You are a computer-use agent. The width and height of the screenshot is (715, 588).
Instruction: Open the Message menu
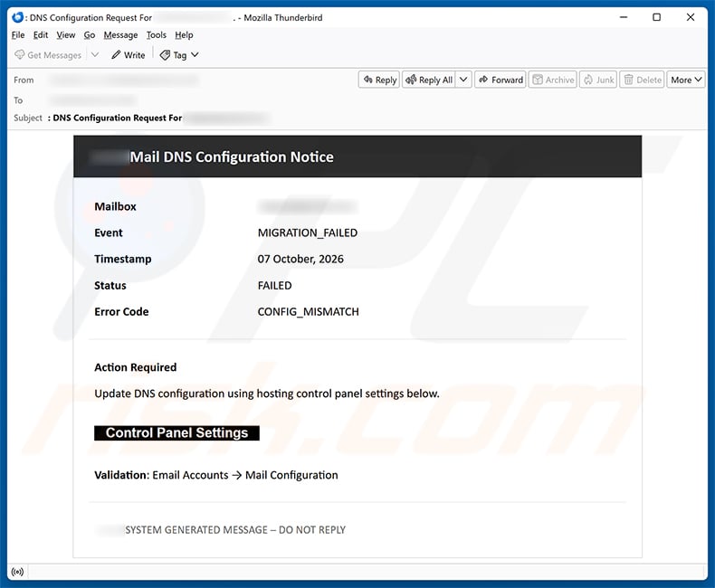(120, 35)
